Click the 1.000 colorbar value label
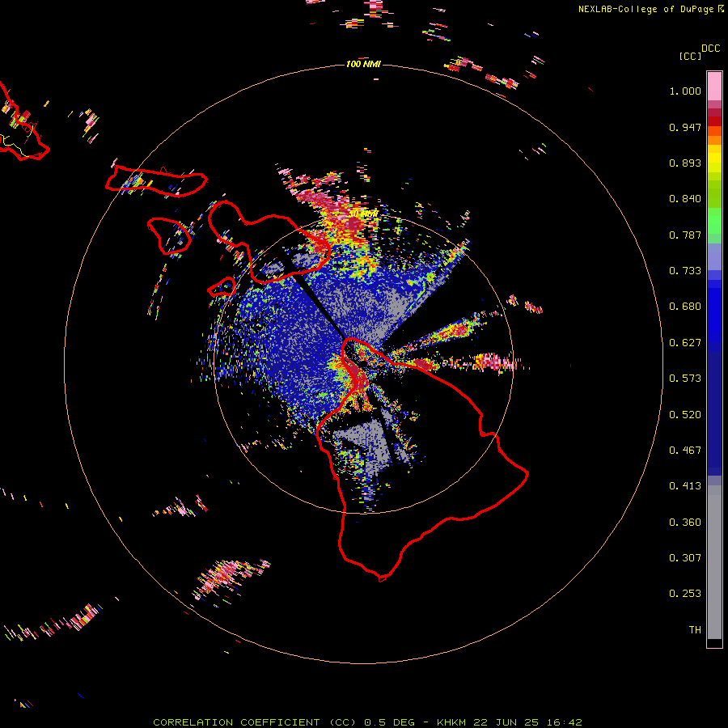This screenshot has height=728, width=728. pyautogui.click(x=685, y=91)
